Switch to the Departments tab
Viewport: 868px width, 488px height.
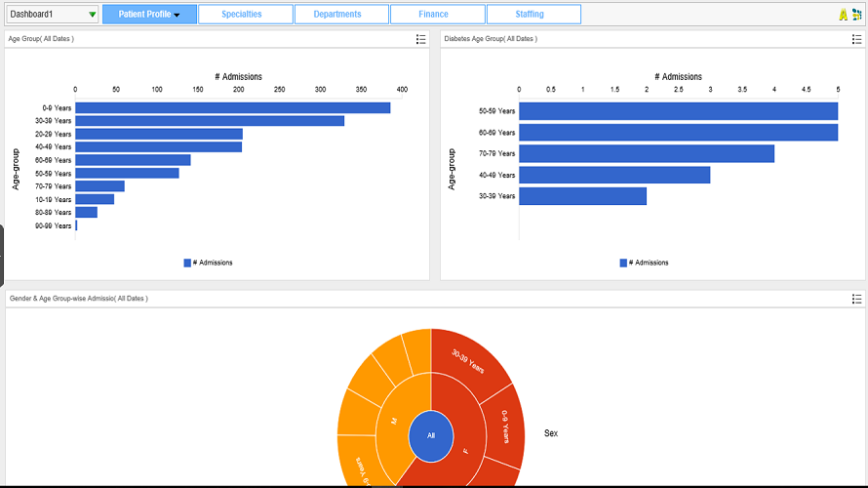tap(341, 15)
